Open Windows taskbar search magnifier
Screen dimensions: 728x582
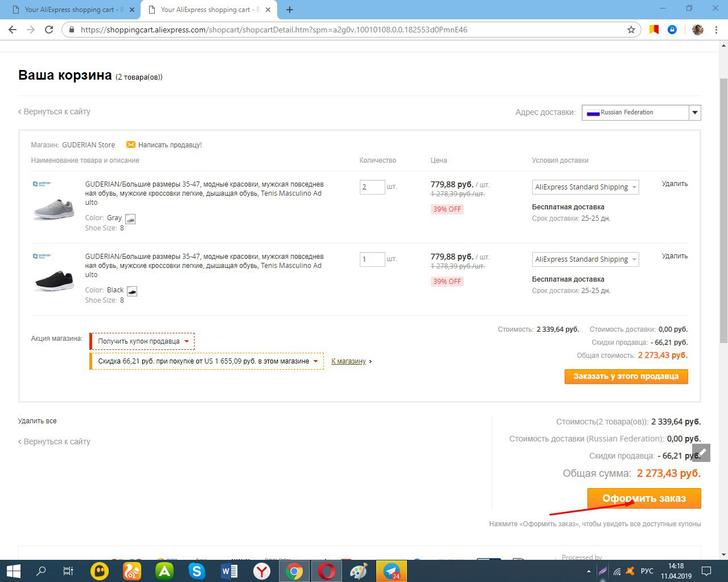point(41,571)
